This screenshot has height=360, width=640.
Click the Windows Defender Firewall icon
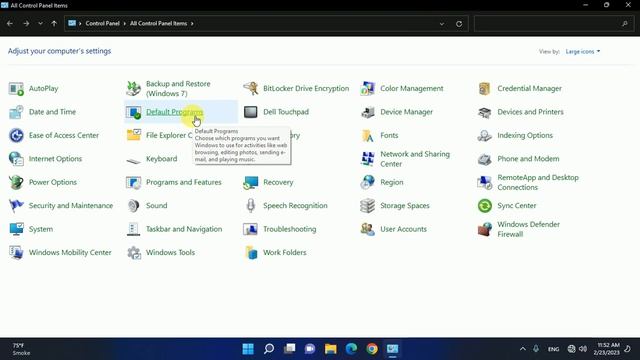point(484,229)
